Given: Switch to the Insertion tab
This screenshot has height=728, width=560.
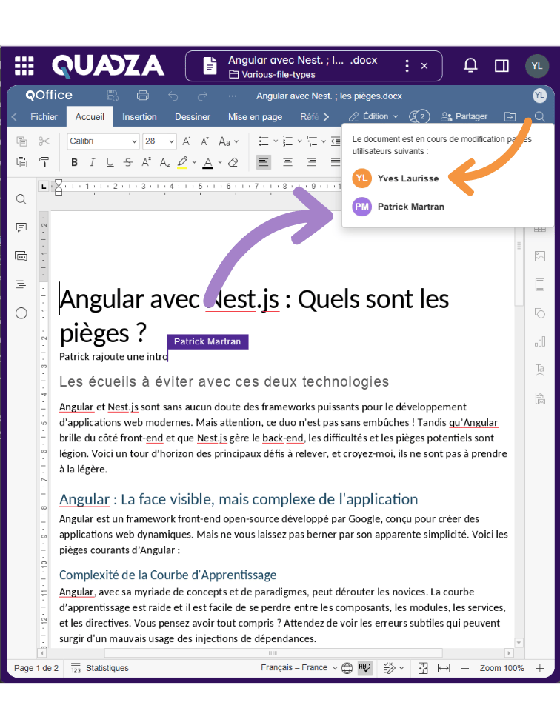Looking at the screenshot, I should 139,116.
